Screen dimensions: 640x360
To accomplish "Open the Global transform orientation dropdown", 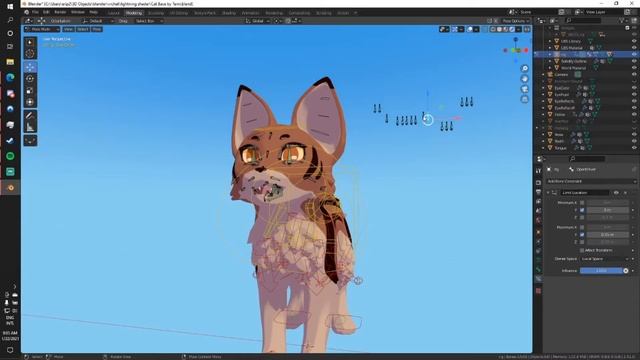I will point(258,21).
